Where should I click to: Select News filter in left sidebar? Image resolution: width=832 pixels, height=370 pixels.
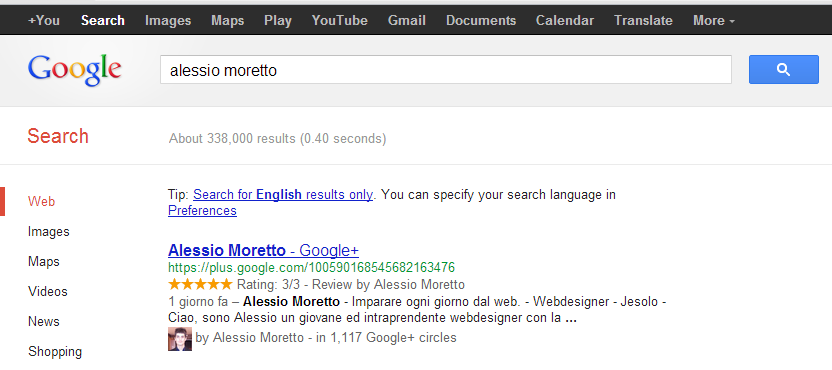44,322
